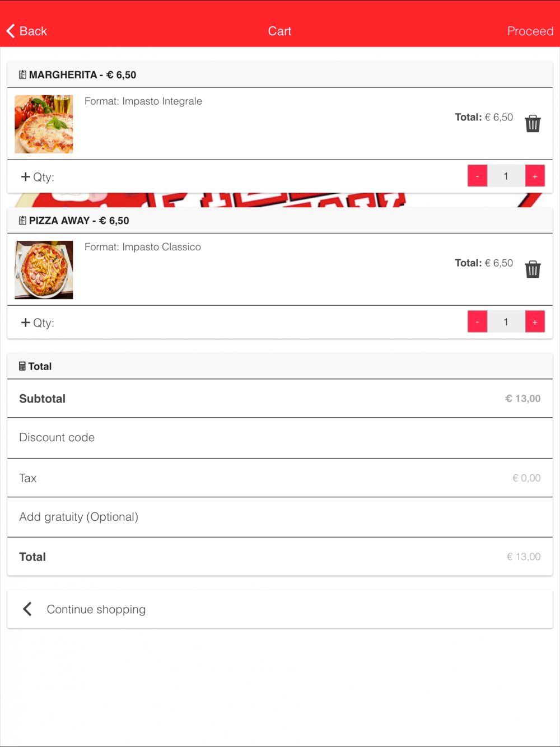The width and height of the screenshot is (560, 747).
Task: Open the Discount code field
Action: point(280,437)
